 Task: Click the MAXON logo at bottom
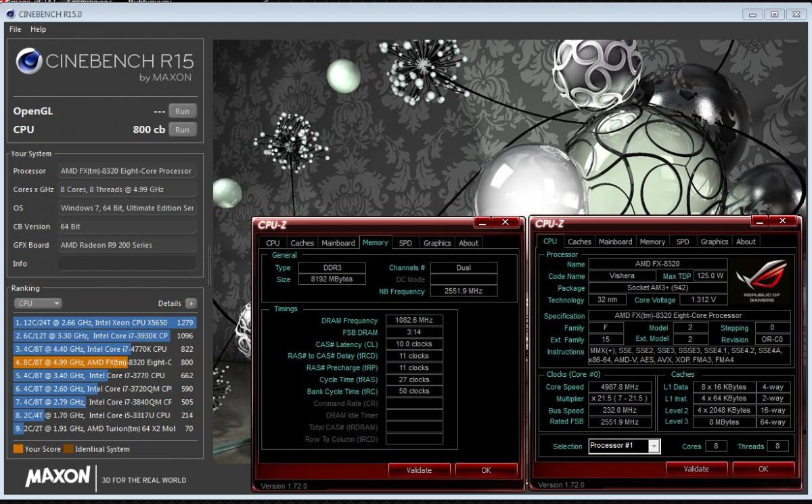(x=58, y=477)
